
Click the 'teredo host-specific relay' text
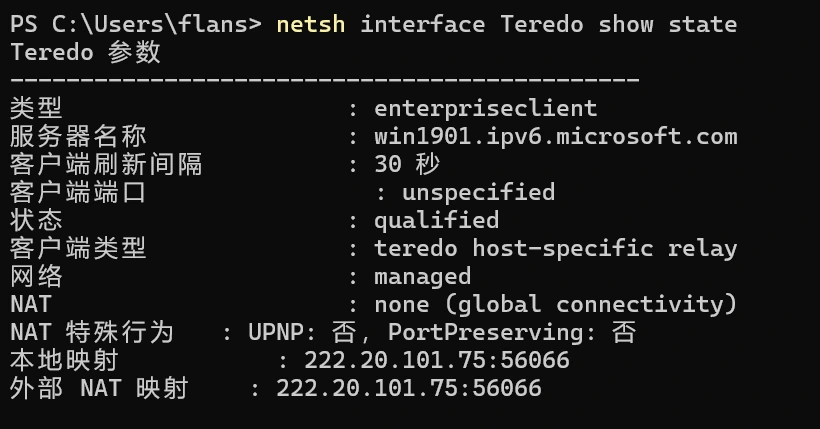tap(555, 248)
